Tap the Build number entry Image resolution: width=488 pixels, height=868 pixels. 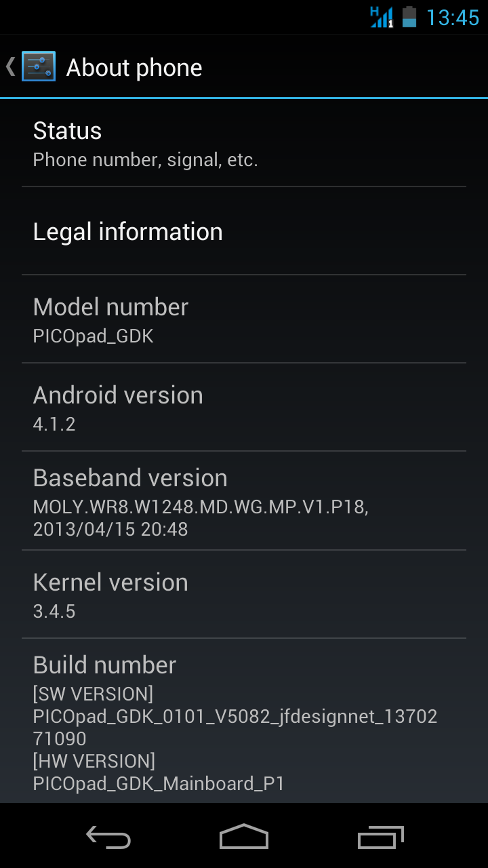coord(244,722)
